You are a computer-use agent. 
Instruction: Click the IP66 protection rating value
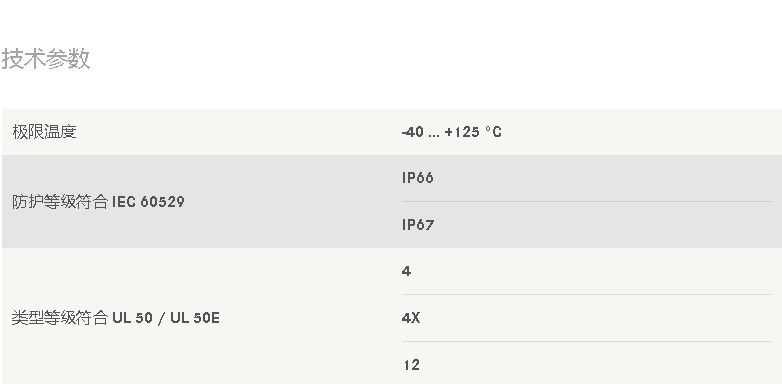point(417,178)
